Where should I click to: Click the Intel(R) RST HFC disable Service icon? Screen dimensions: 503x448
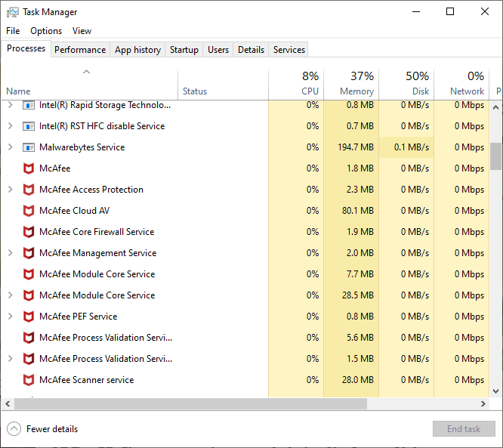coord(29,126)
